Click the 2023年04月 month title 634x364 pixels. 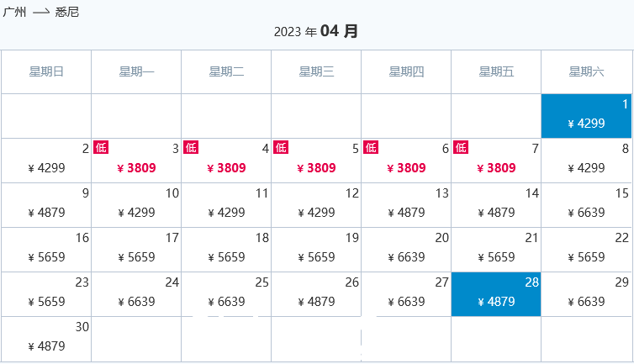(316, 31)
